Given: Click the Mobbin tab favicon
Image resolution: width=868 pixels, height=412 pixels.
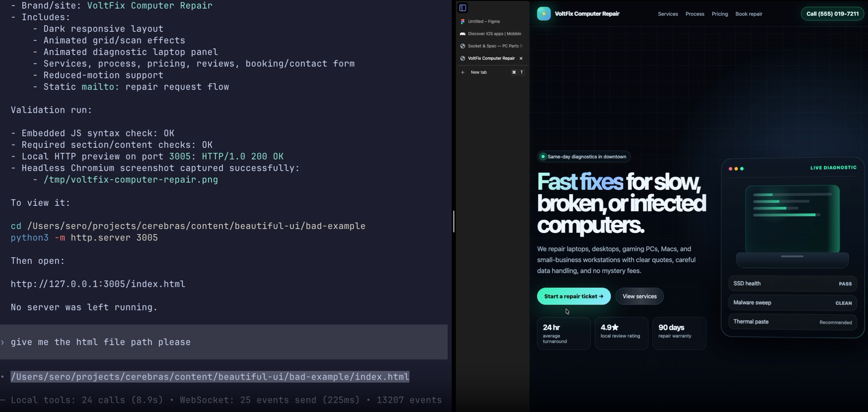Looking at the screenshot, I should pyautogui.click(x=463, y=33).
